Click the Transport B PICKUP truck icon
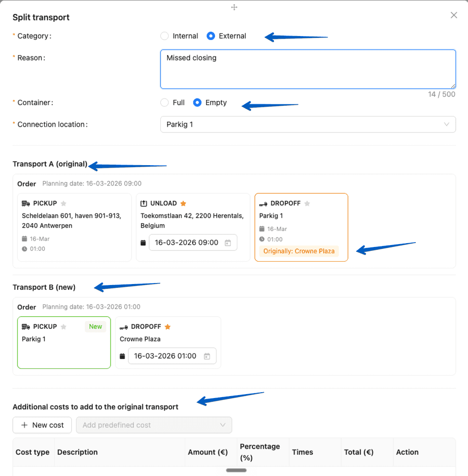 (x=26, y=326)
